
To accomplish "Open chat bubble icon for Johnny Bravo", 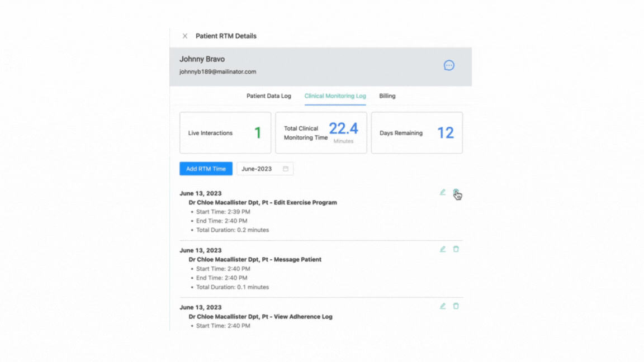I will 449,65.
